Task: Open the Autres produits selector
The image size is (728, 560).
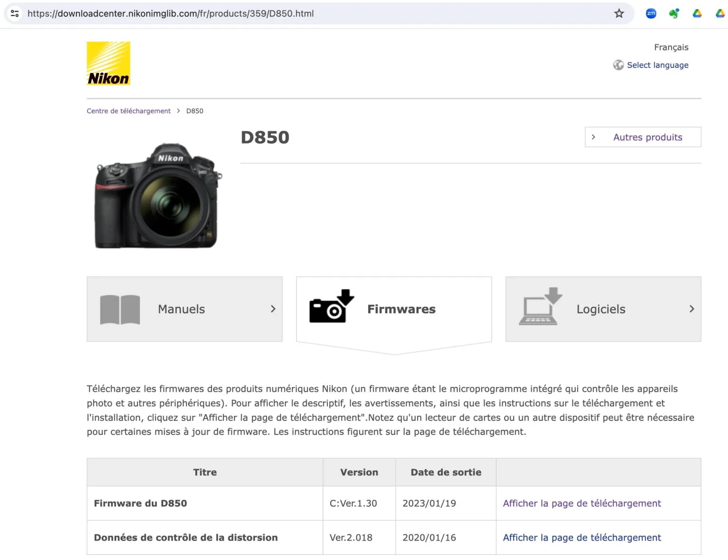Action: point(643,137)
